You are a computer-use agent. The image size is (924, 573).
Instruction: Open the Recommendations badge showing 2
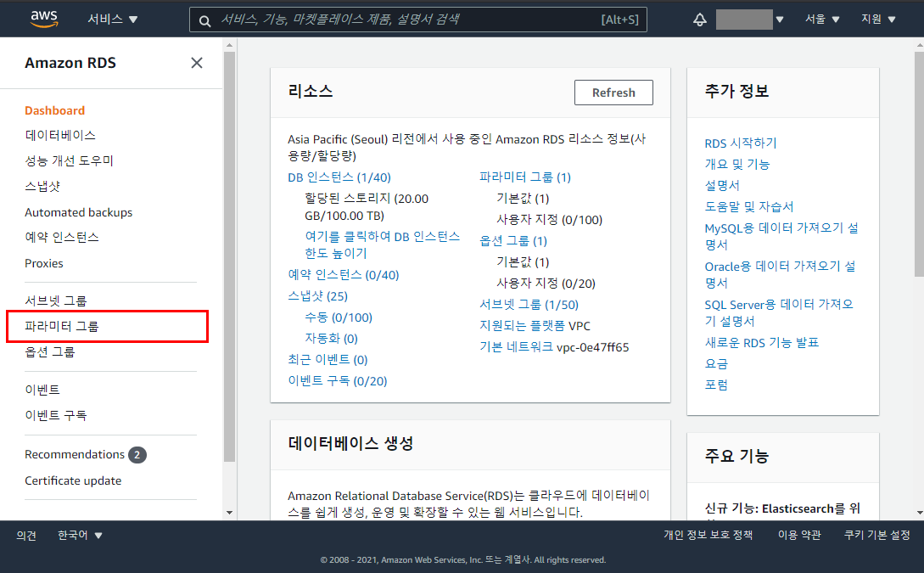coord(137,454)
